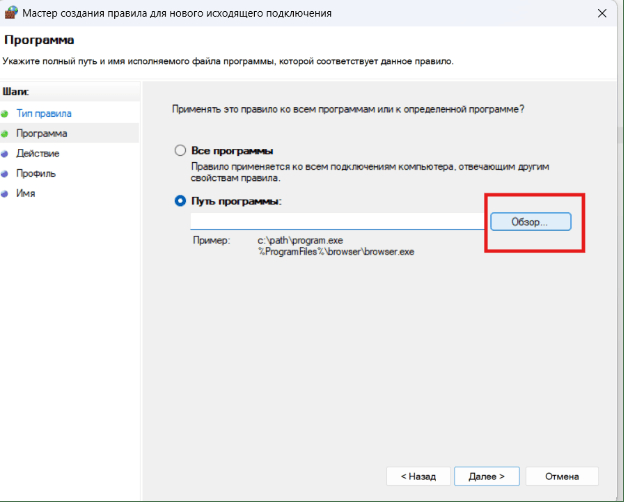The height and width of the screenshot is (502, 624).
Task: Jump to the Действие step
Action: (x=37, y=153)
